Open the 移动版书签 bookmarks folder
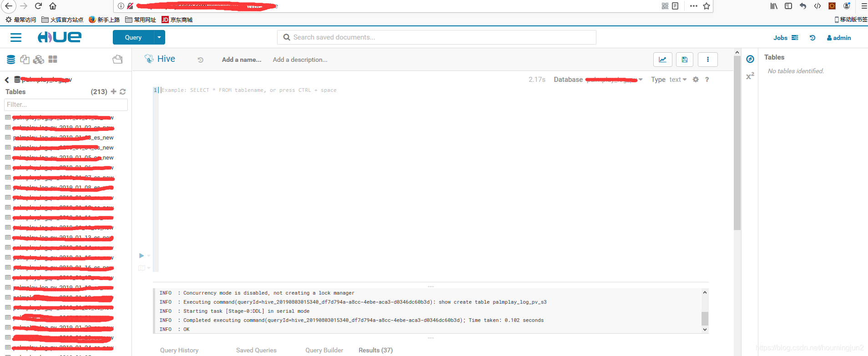The height and width of the screenshot is (356, 868). [x=851, y=20]
